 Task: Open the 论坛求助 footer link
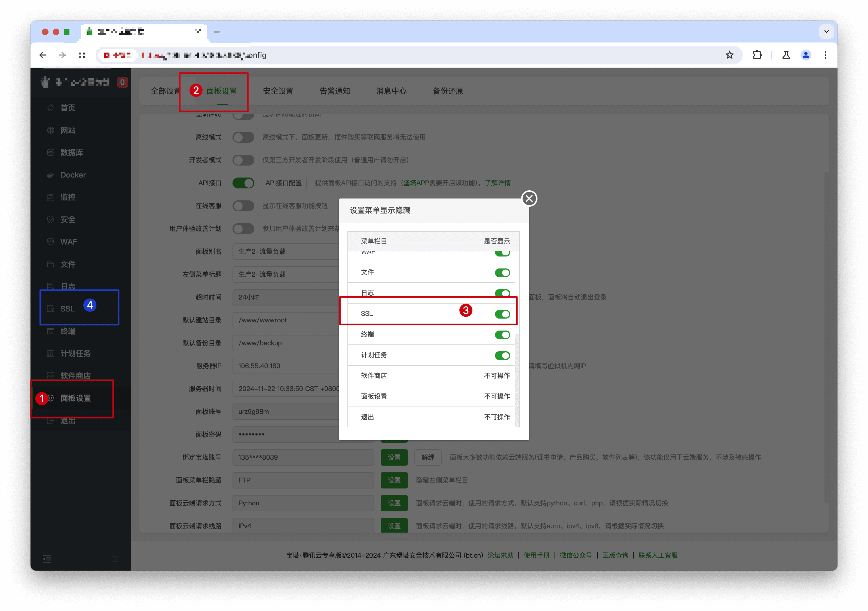pyautogui.click(x=500, y=555)
